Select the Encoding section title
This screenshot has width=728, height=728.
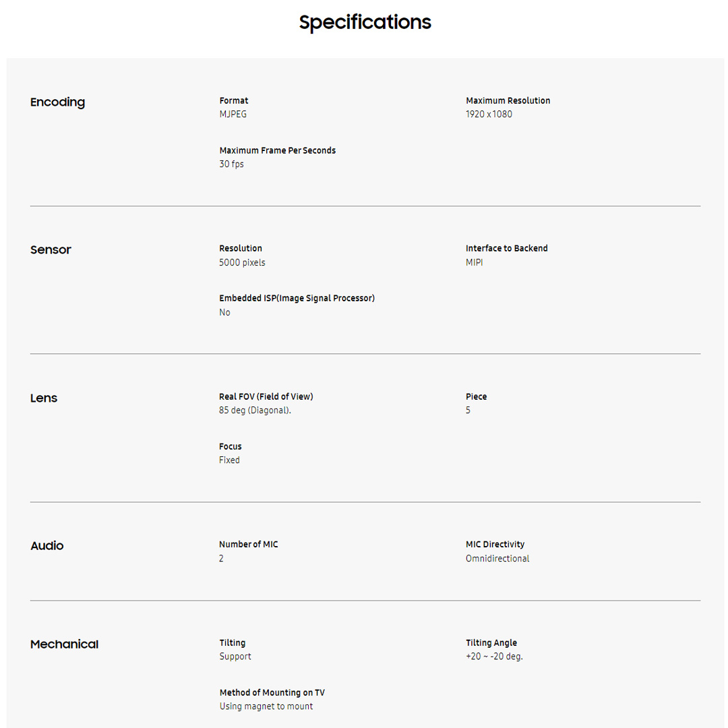(x=57, y=102)
